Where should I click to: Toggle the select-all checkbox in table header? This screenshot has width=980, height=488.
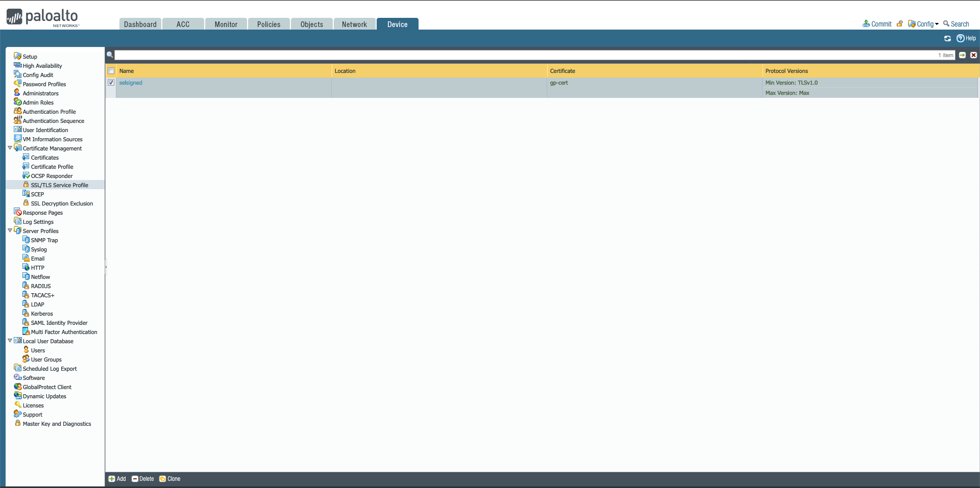111,71
